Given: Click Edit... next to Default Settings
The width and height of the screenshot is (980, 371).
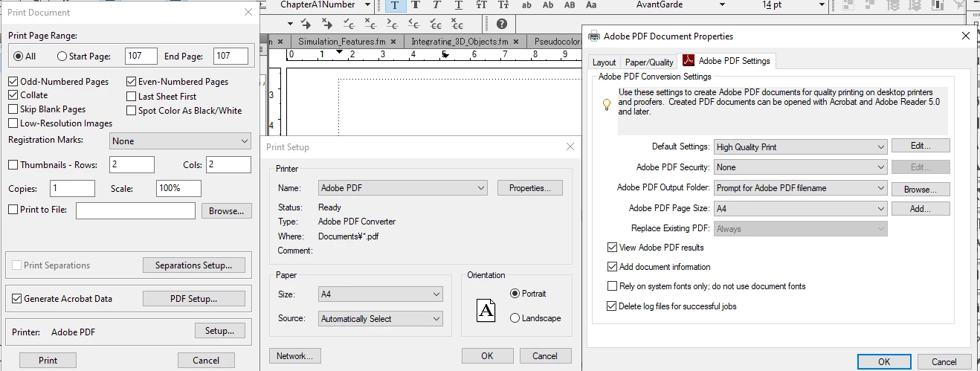Looking at the screenshot, I should (921, 146).
